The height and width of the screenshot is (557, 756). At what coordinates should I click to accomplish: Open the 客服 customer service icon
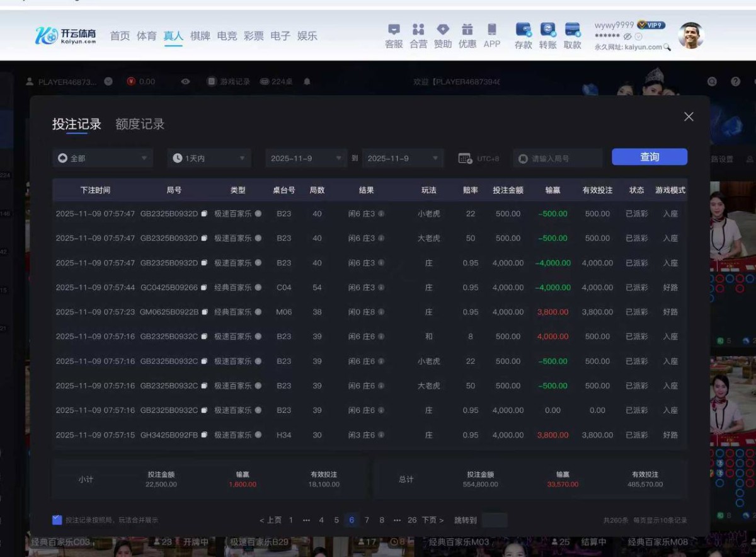[x=394, y=30]
